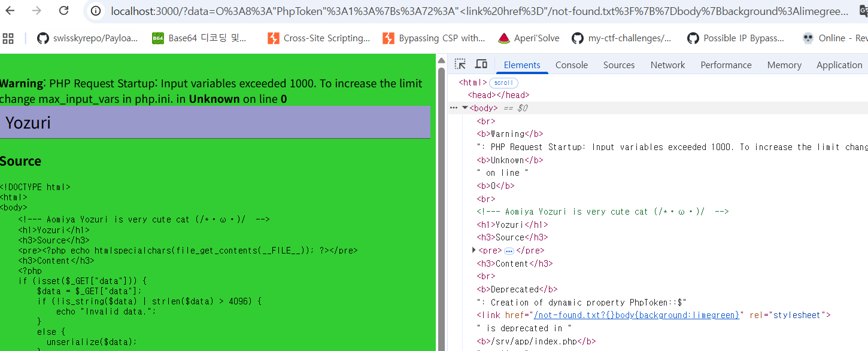
Task: Click the scroll badge beside html
Action: 503,83
